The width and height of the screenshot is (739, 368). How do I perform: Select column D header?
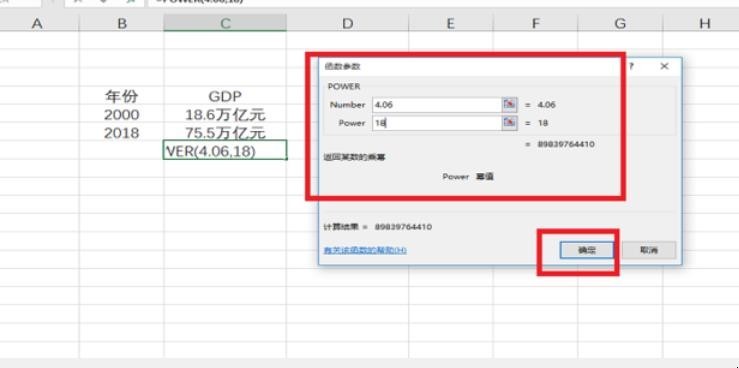347,23
